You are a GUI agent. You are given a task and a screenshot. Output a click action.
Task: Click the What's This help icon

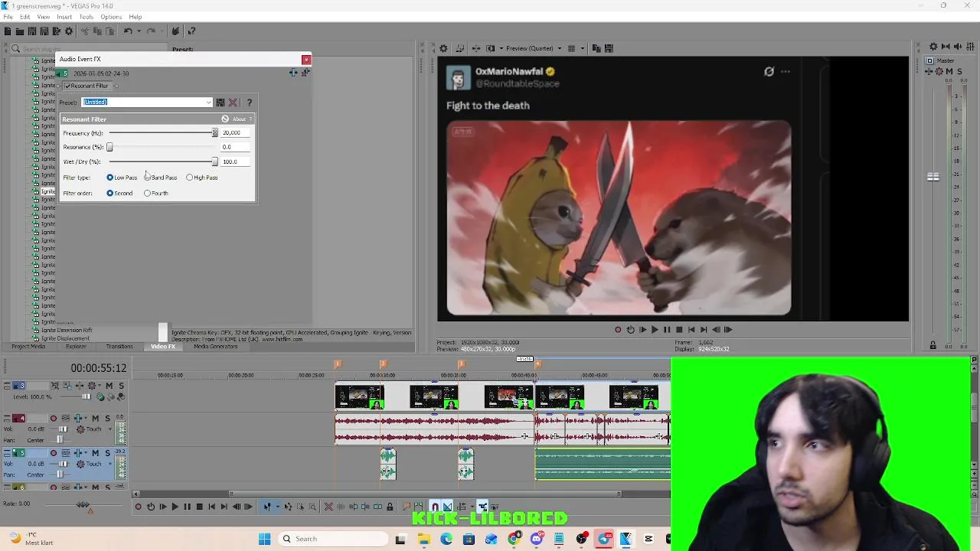coord(191,31)
